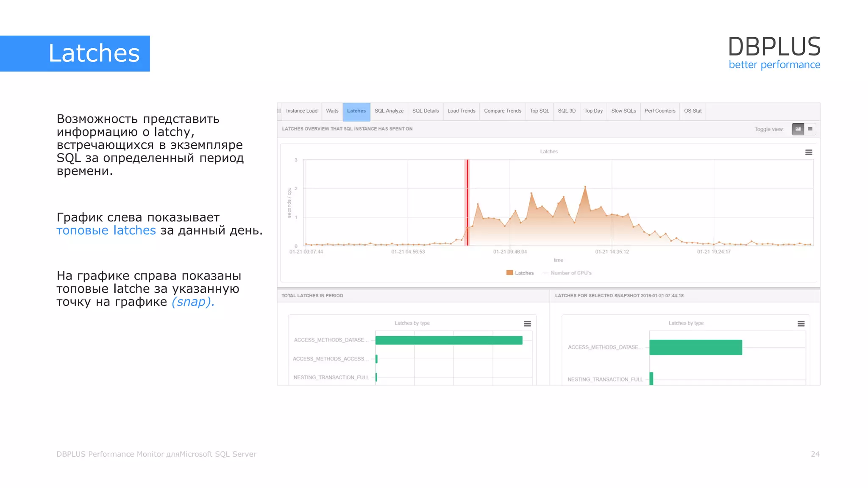Open the Instance Load tab
This screenshot has height=488, width=868.
[x=301, y=111]
